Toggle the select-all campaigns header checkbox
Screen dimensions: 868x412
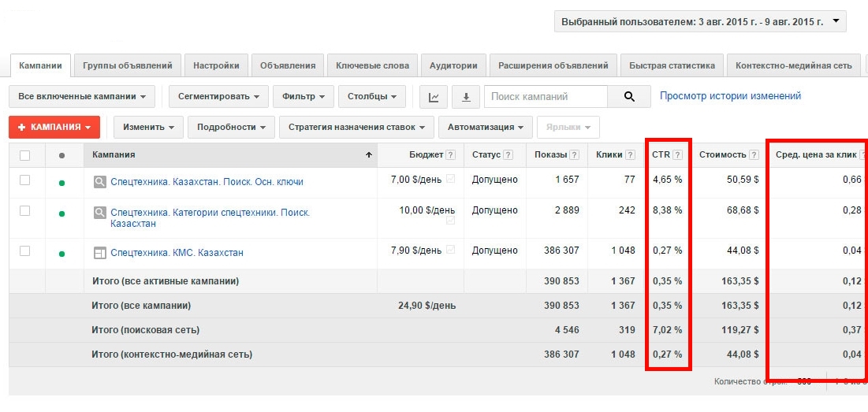click(25, 155)
